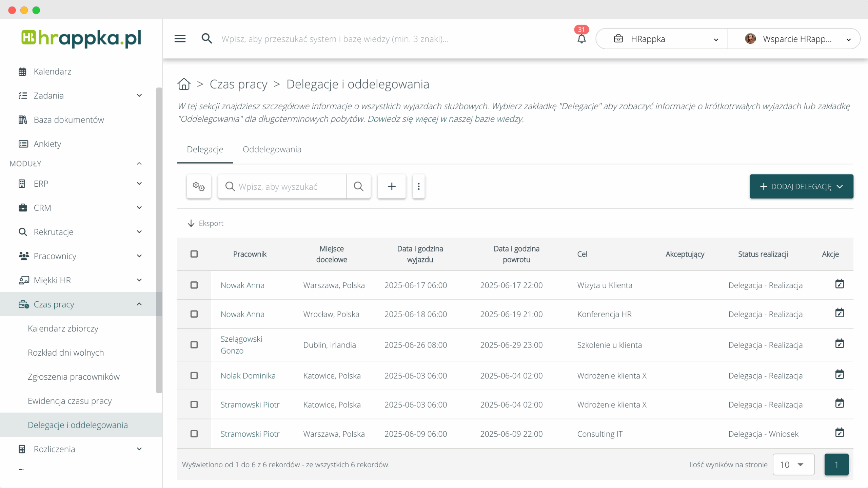This screenshot has width=868, height=488.
Task: Check the Wrocław, Polska row checkbox
Action: point(194,314)
